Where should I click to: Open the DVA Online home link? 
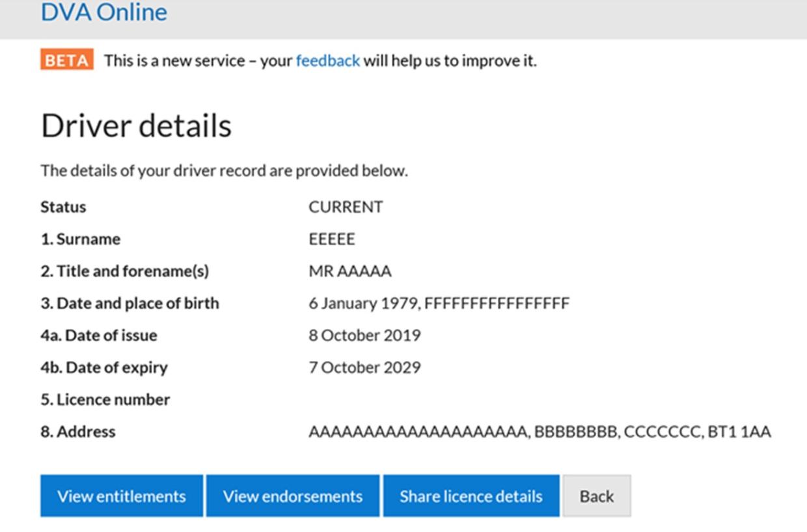(x=104, y=12)
